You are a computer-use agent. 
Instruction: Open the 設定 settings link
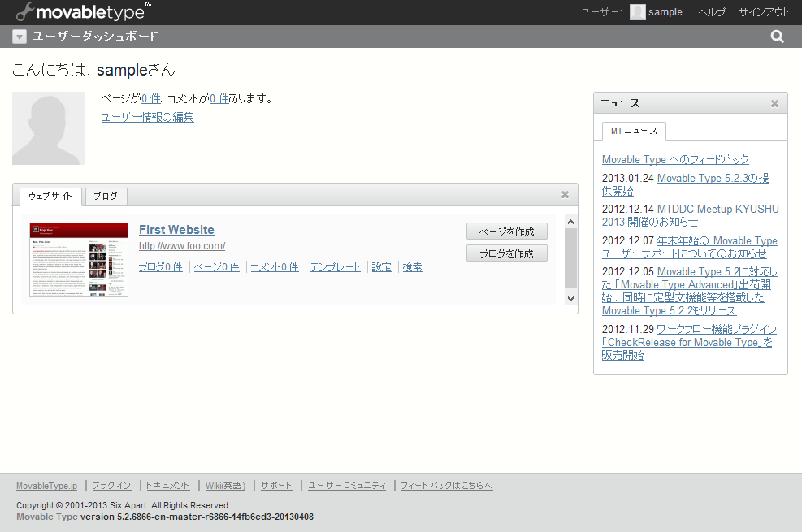tap(381, 267)
